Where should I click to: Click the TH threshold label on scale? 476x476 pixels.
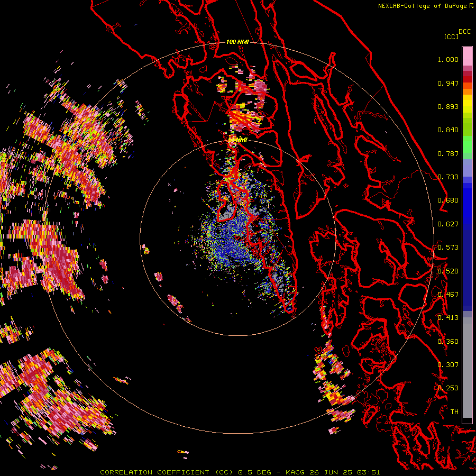(x=454, y=412)
